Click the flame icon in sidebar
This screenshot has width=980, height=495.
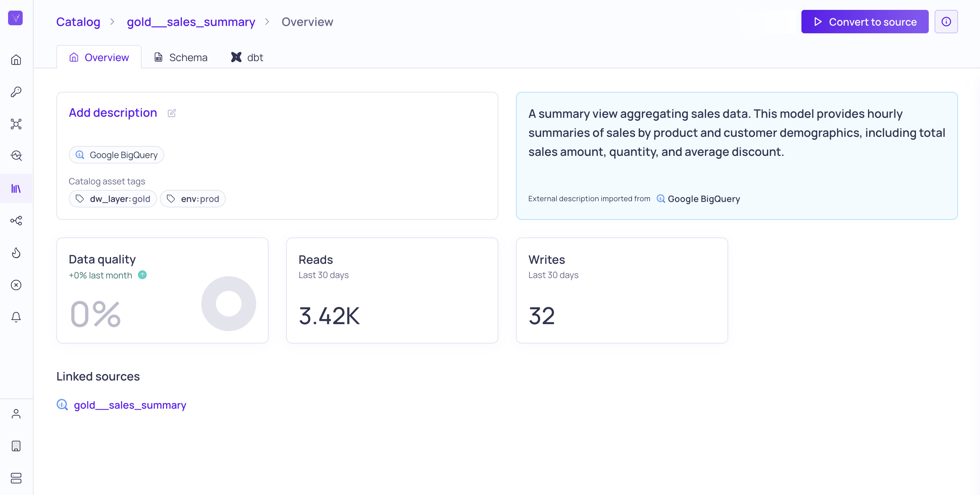click(x=16, y=253)
